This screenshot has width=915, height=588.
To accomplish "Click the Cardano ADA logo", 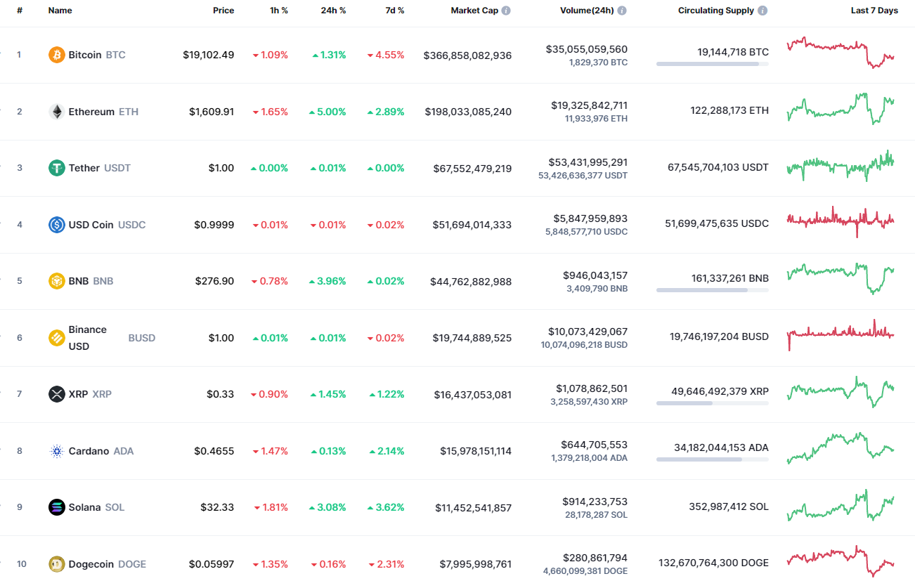I will (x=55, y=450).
